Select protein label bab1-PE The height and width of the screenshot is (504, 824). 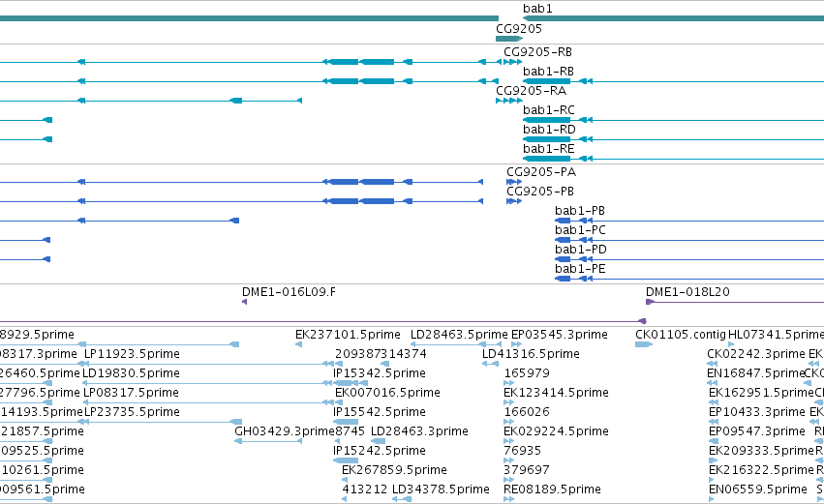pyautogui.click(x=580, y=269)
